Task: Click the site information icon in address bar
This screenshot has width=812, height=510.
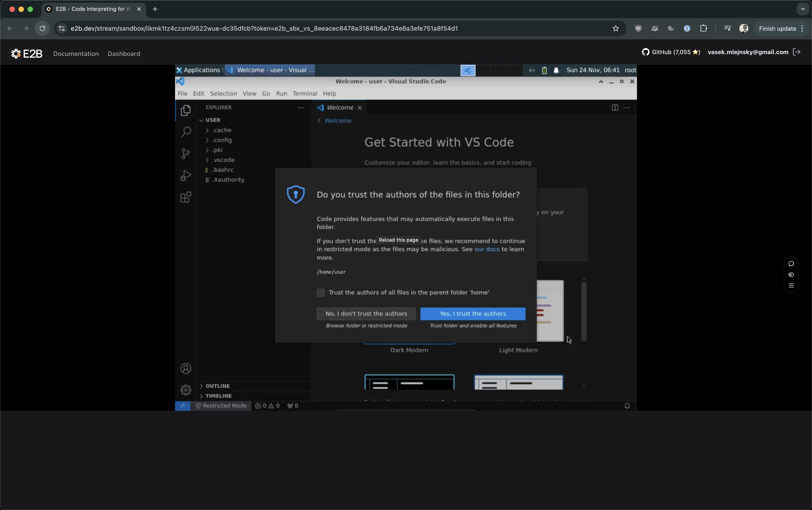Action: 62,28
